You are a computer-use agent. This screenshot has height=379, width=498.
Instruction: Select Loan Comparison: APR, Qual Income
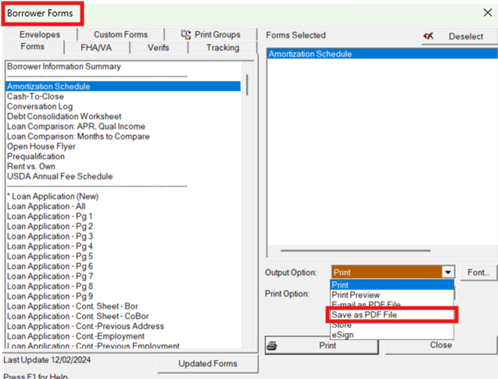(x=123, y=126)
